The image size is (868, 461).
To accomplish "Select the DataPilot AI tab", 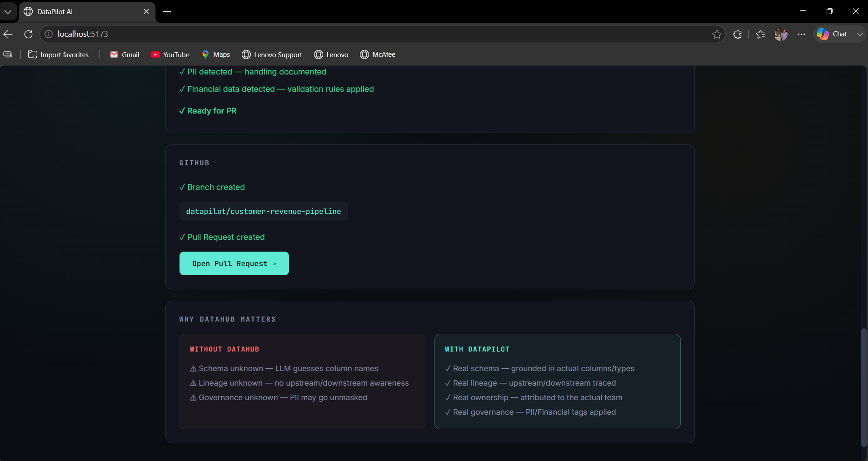I will (86, 11).
